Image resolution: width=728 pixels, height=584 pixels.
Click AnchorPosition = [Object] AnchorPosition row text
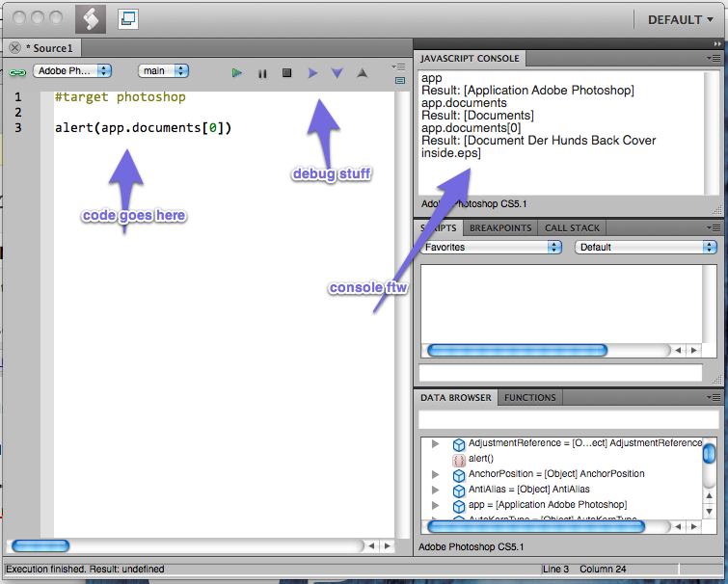pos(556,473)
